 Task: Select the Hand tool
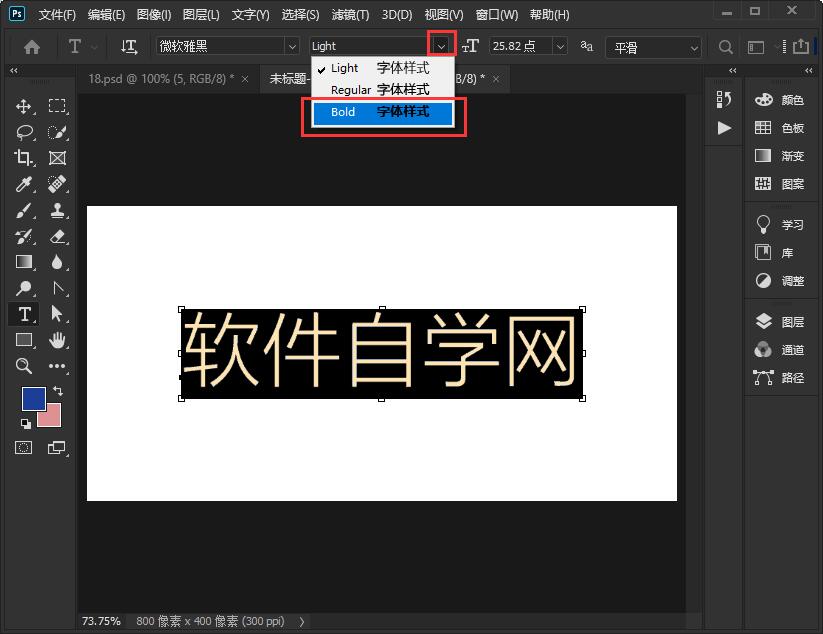click(x=57, y=340)
